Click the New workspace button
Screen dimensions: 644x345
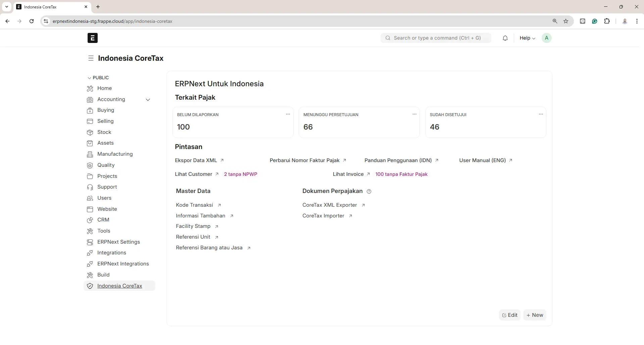pyautogui.click(x=535, y=315)
